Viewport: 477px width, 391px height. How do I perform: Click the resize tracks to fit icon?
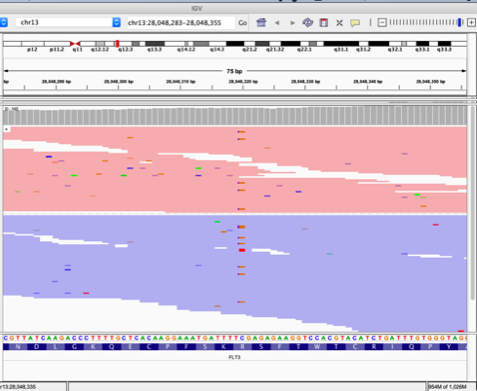pyautogui.click(x=339, y=23)
